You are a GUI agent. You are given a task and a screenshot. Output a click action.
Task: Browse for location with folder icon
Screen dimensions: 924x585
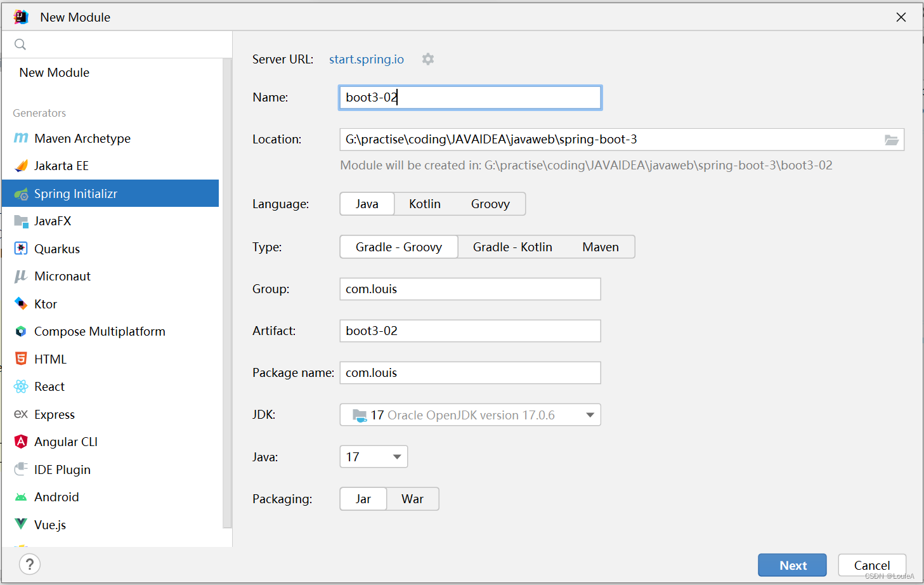(x=892, y=140)
